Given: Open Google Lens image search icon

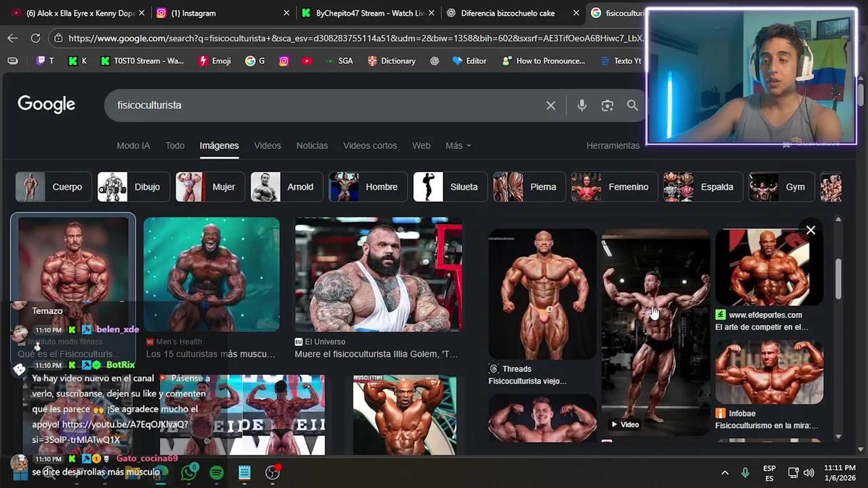Looking at the screenshot, I should pyautogui.click(x=607, y=105).
